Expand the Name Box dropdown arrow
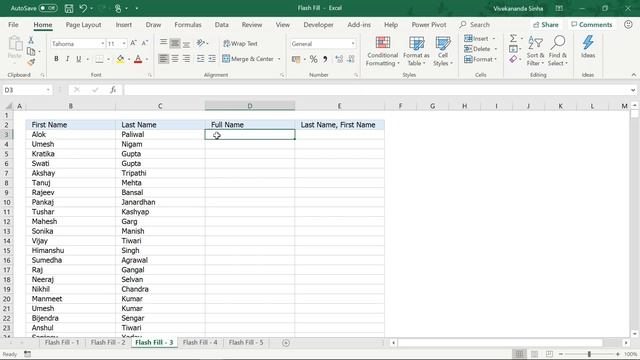 pyautogui.click(x=48, y=90)
